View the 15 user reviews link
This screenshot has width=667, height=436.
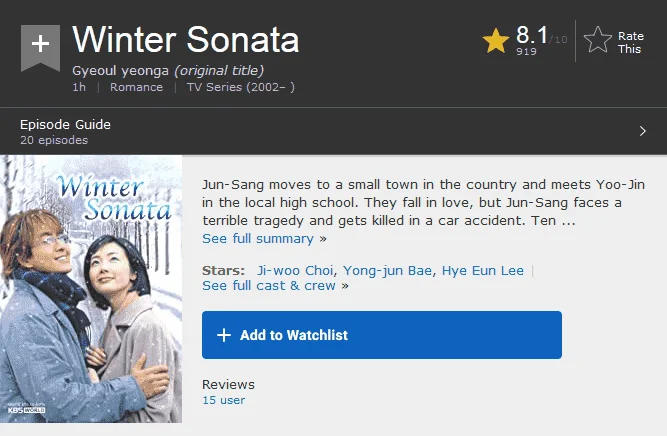(223, 400)
